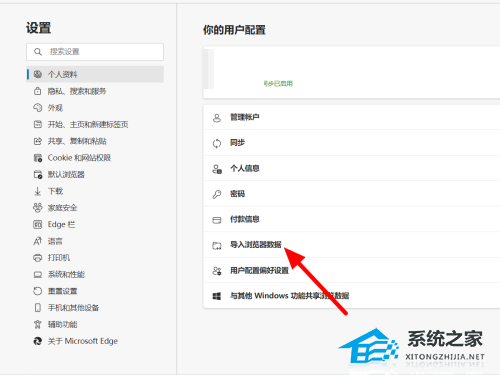Click the 辅助功能 accessibility icon
500x375 pixels.
[38, 324]
